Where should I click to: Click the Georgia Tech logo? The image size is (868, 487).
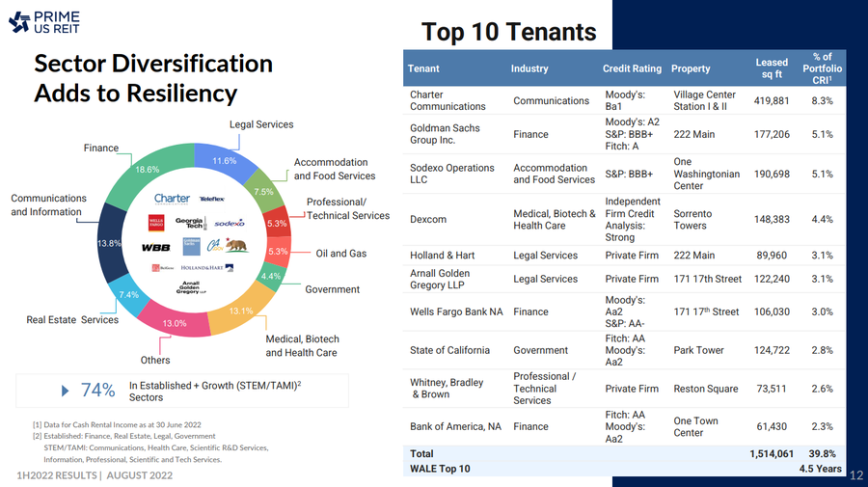pos(190,223)
